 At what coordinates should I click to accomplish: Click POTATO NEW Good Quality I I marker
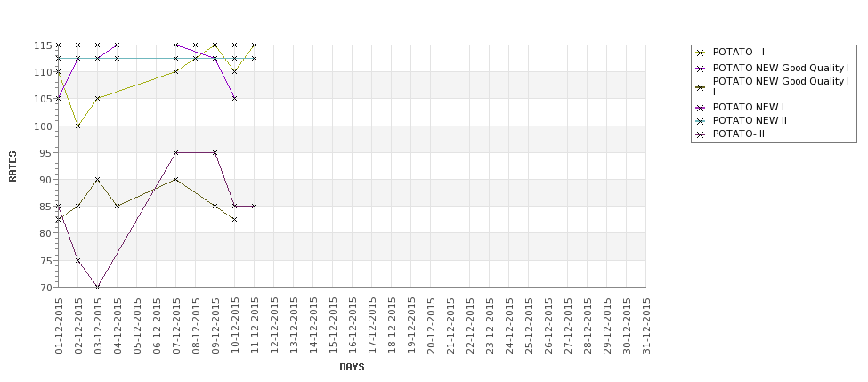pyautogui.click(x=701, y=87)
